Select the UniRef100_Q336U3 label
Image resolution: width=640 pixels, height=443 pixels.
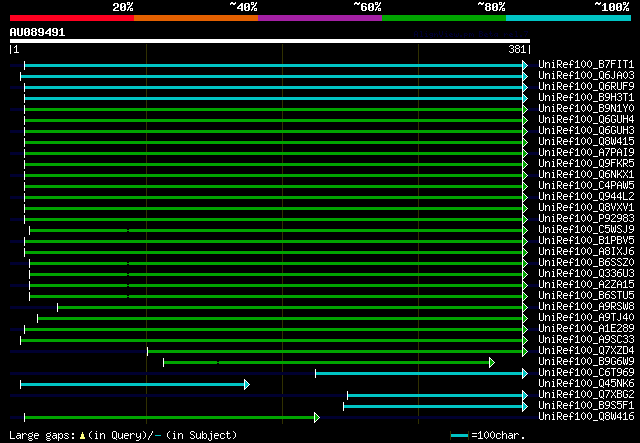click(x=586, y=274)
